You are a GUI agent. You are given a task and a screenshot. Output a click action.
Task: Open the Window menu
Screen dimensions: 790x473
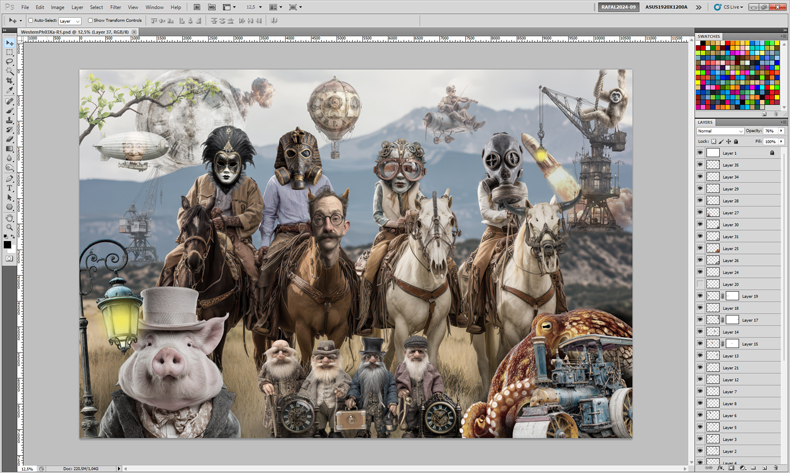pyautogui.click(x=154, y=7)
